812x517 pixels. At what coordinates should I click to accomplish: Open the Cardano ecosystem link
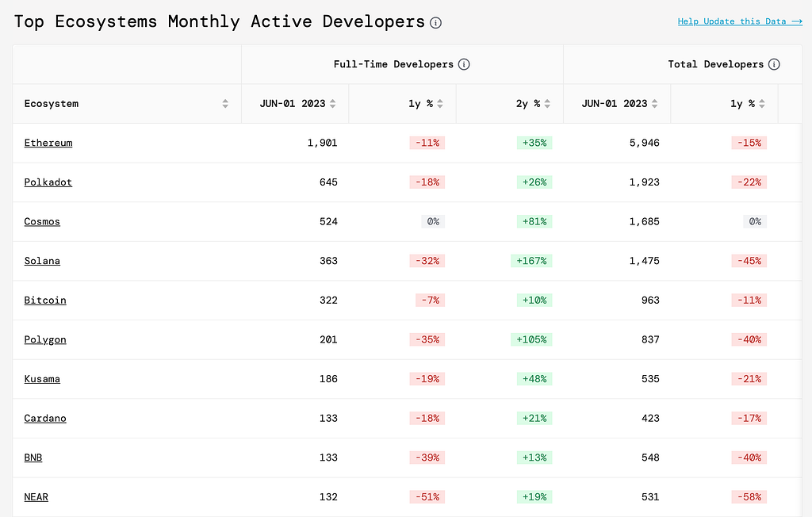[45, 419]
